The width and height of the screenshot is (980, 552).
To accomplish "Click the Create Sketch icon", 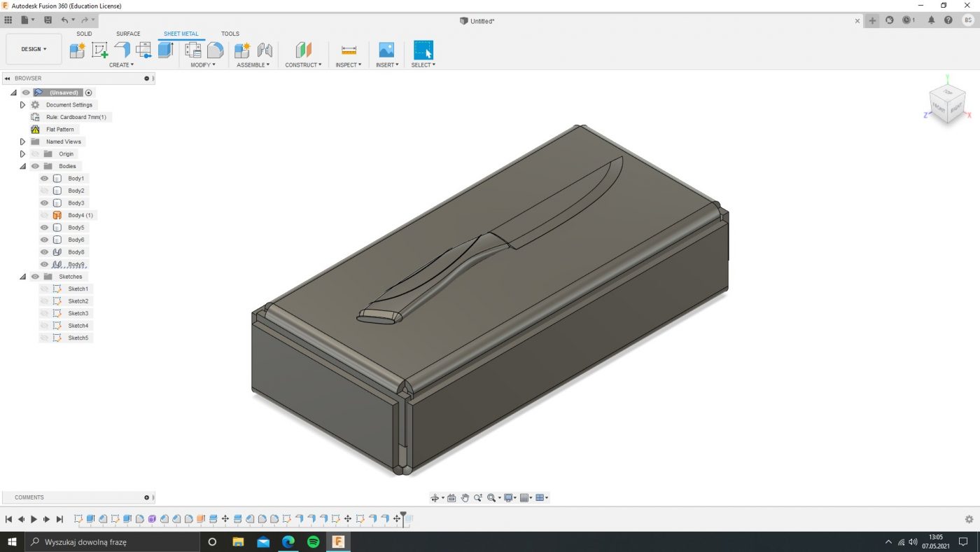I will point(99,50).
